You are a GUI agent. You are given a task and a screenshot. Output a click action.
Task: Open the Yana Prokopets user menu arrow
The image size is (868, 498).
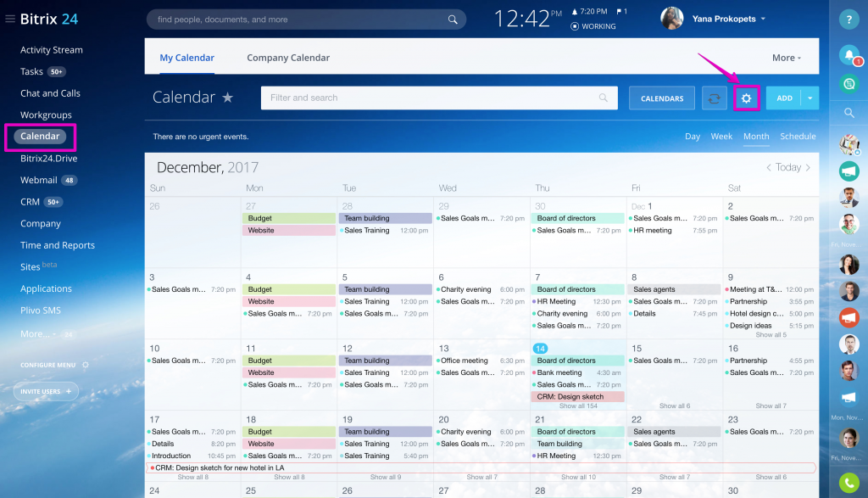(764, 19)
